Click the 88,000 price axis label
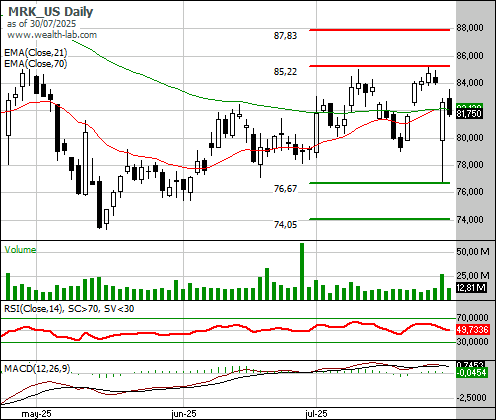The height and width of the screenshot is (420, 496). click(470, 28)
